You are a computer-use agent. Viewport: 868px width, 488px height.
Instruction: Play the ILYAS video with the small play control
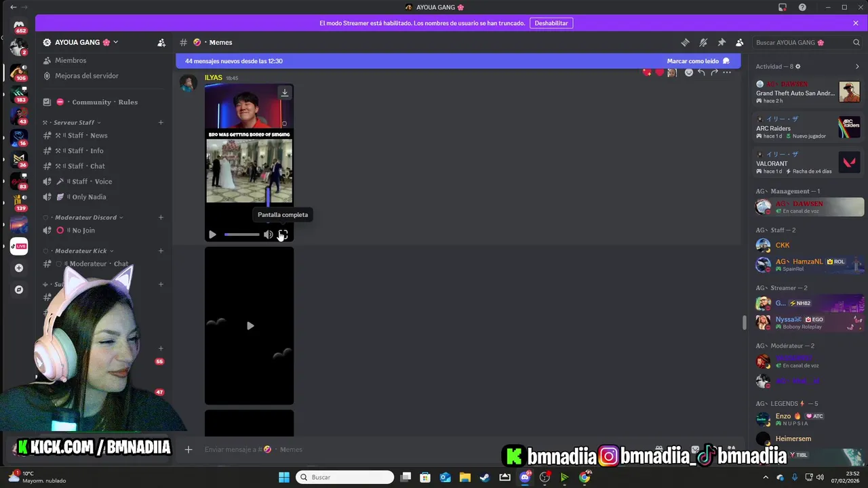coord(212,235)
